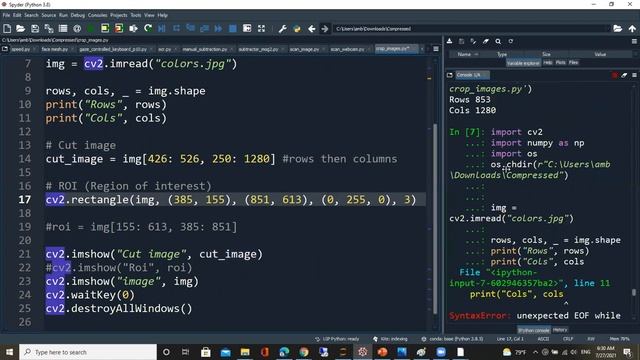This screenshot has height=360, width=640.
Task: Open the Zoom app from the taskbar
Action: (441, 352)
